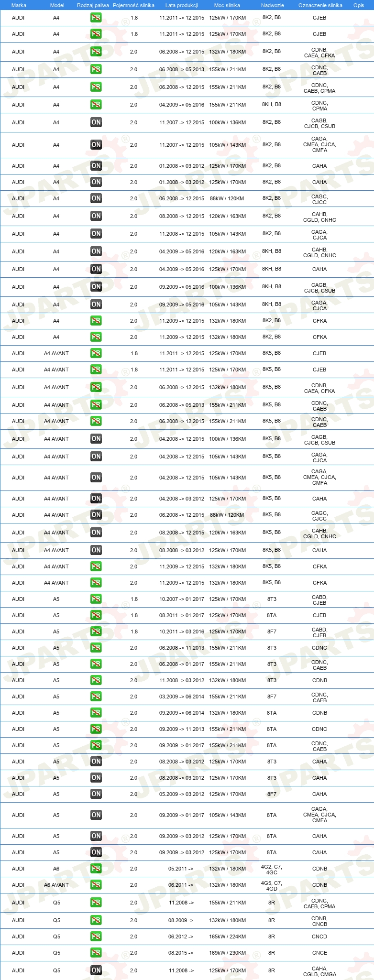
Task: Click ON icon in A4 AVANT CAGA, CMEA row
Action: tap(96, 478)
